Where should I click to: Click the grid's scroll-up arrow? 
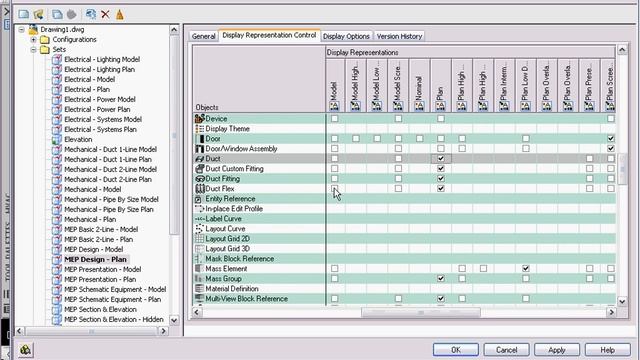(622, 50)
